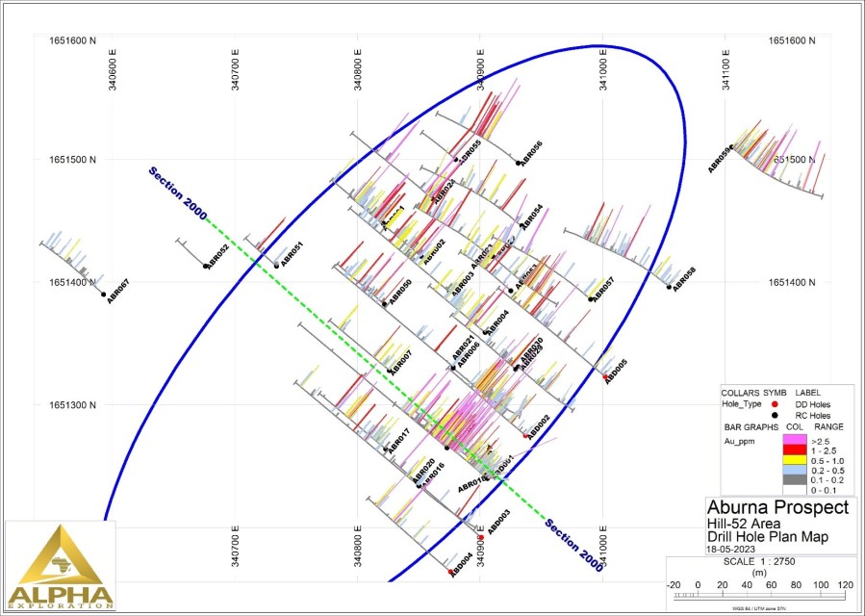865x616 pixels.
Task: Click the BAR GRAPHS legend heading
Action: click(751, 427)
